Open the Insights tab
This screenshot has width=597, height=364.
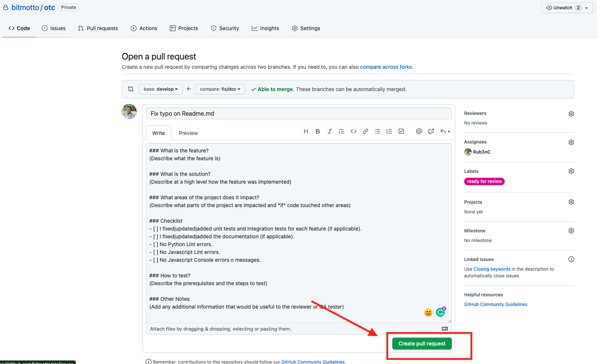click(x=265, y=28)
